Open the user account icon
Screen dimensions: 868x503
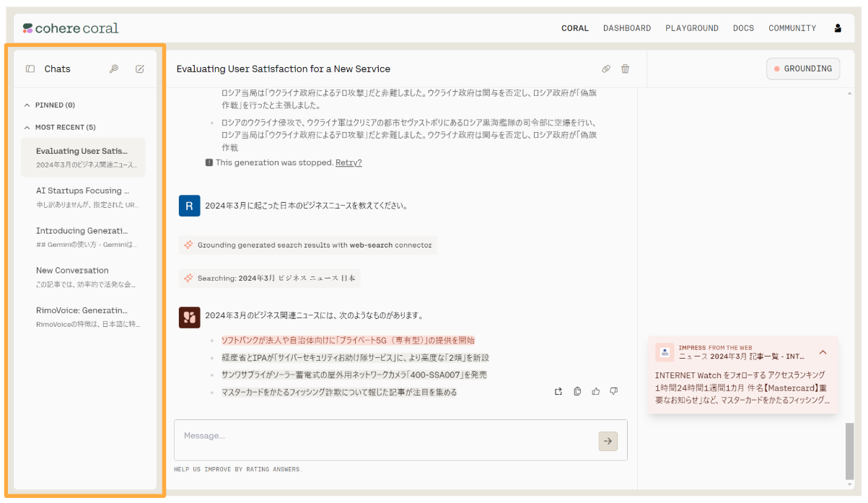[838, 27]
